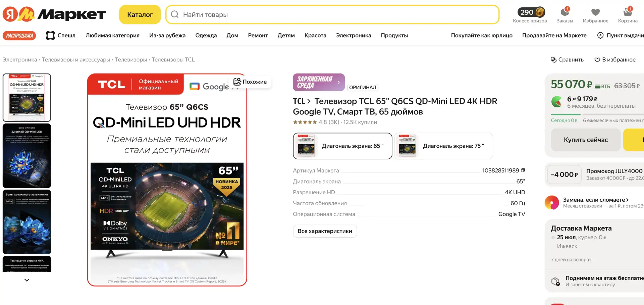644x305 pixels.
Task: Open reviews via 4.8 (3K) rating
Action: click(329, 122)
